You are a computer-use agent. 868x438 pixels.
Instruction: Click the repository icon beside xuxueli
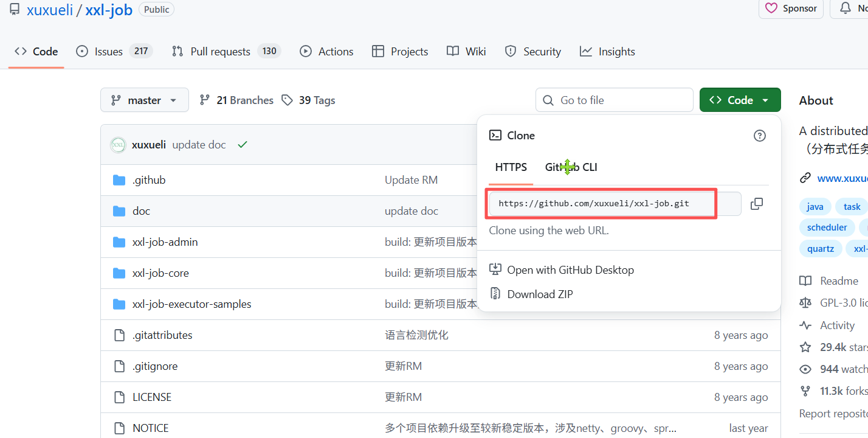15,10
